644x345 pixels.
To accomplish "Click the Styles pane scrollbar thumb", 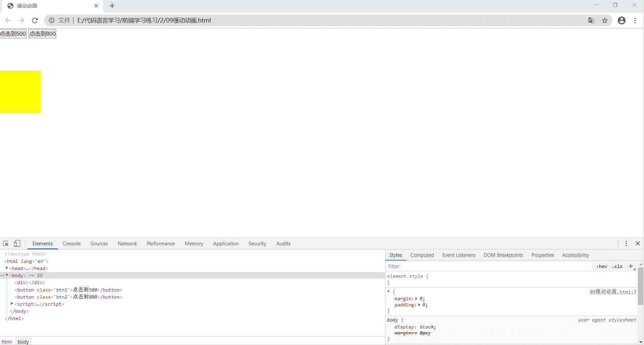I will [x=640, y=286].
